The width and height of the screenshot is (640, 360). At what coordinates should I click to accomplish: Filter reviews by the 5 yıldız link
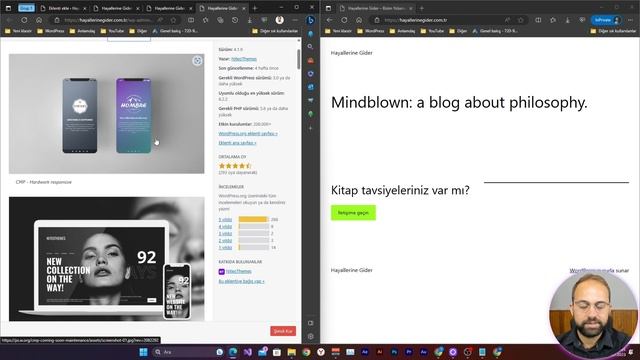click(x=225, y=220)
